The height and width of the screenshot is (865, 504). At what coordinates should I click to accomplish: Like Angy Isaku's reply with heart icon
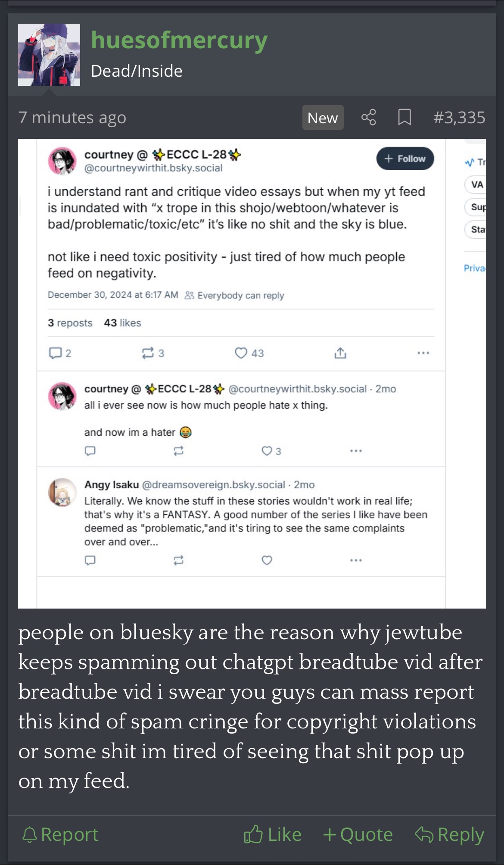click(267, 560)
